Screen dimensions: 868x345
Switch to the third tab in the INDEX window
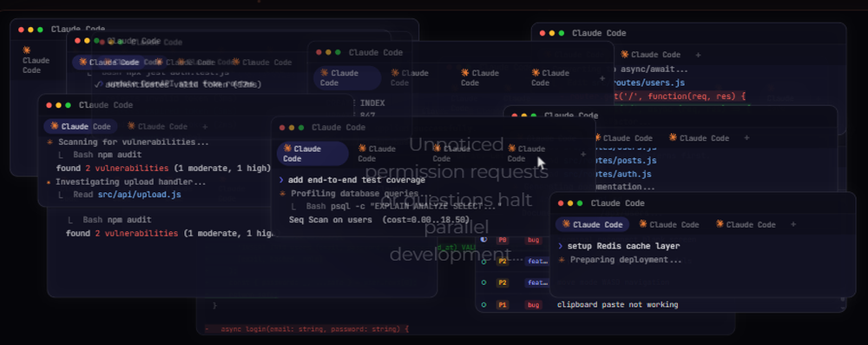[x=480, y=77]
